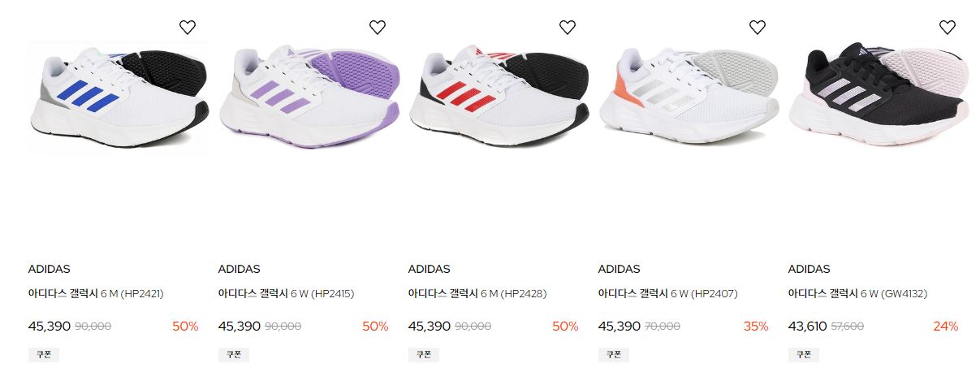Toggle wishlist heart on purple Galaxy 6 W
This screenshot has width=980, height=385.
click(378, 27)
